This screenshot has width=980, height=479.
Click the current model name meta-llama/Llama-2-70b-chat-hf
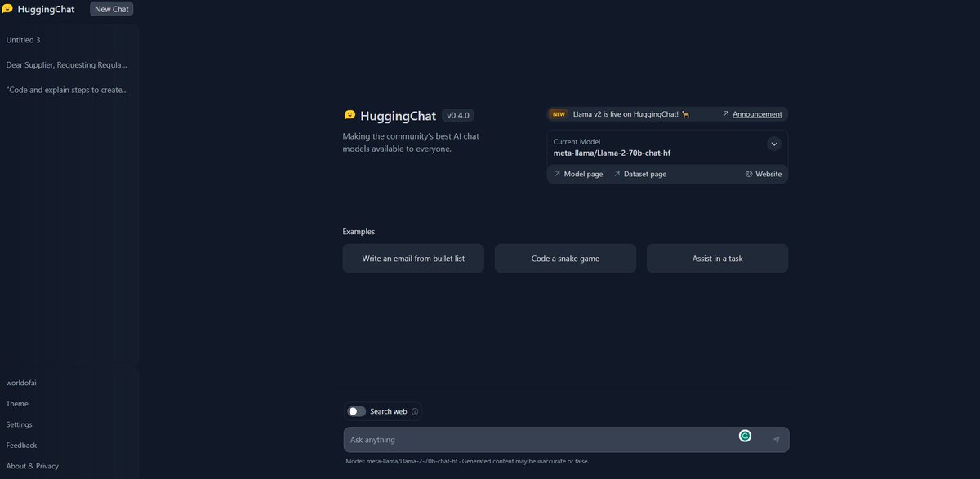tap(612, 153)
